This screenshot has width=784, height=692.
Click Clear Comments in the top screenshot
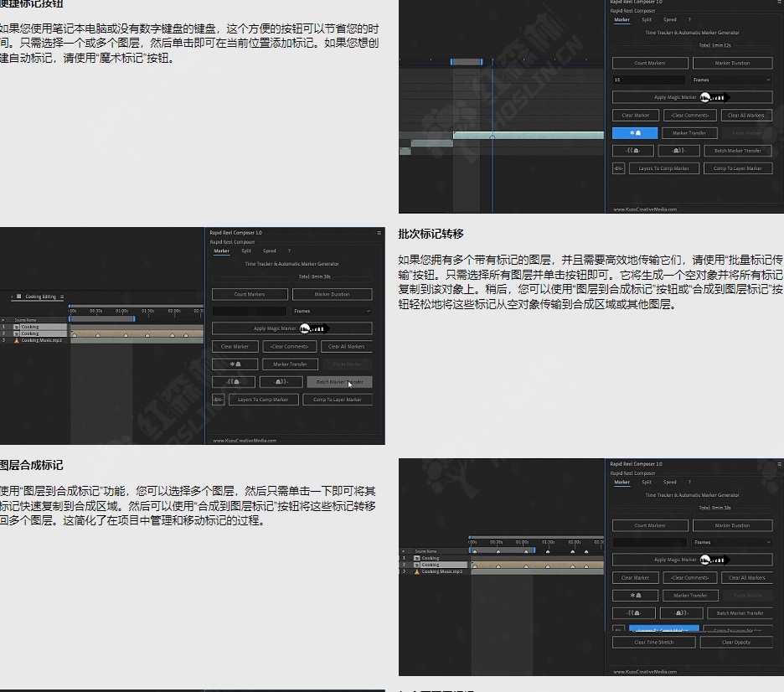point(690,115)
